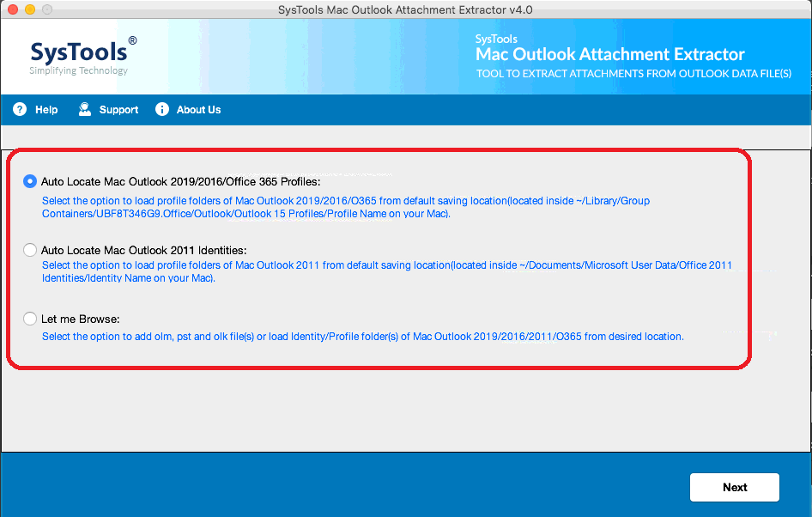Image resolution: width=812 pixels, height=517 pixels.
Task: Click description mentioning Office 2011 Identities path
Action: (387, 271)
